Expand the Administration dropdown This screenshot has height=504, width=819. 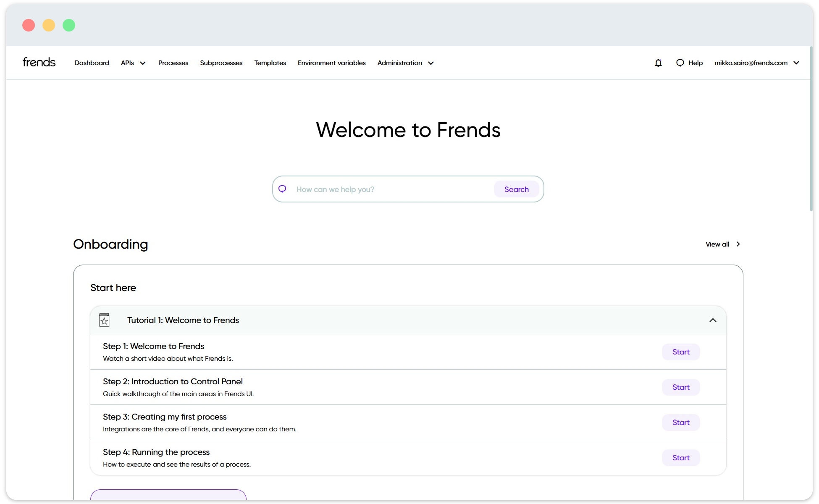[405, 63]
